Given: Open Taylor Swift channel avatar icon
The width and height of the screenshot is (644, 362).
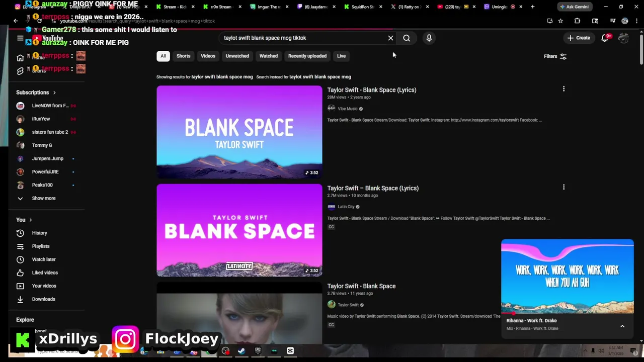Looking at the screenshot, I should 331,305.
